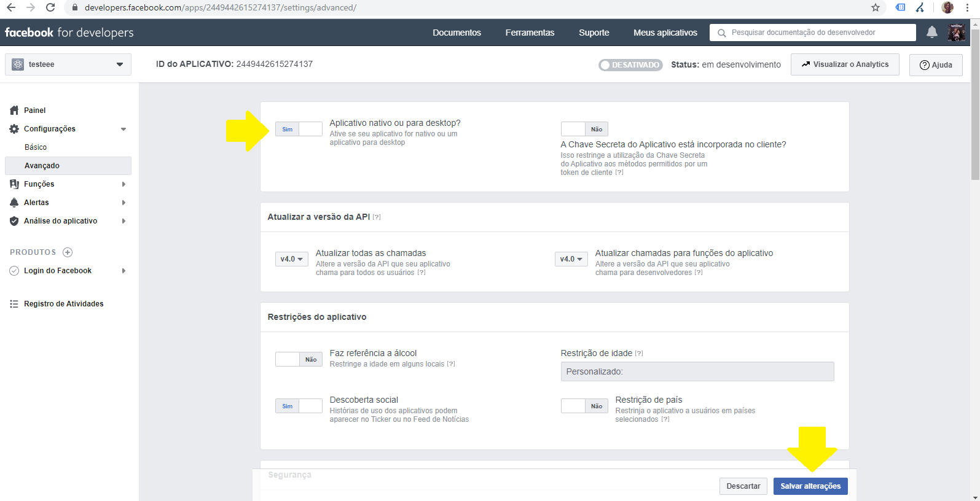Click the help tooltip next to Atualizar a versão da API

pos(377,217)
